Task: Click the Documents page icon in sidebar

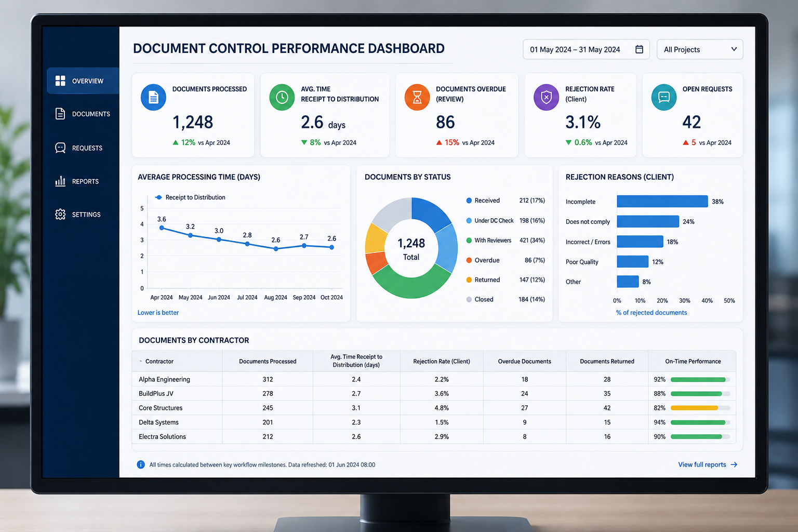Action: pyautogui.click(x=60, y=114)
